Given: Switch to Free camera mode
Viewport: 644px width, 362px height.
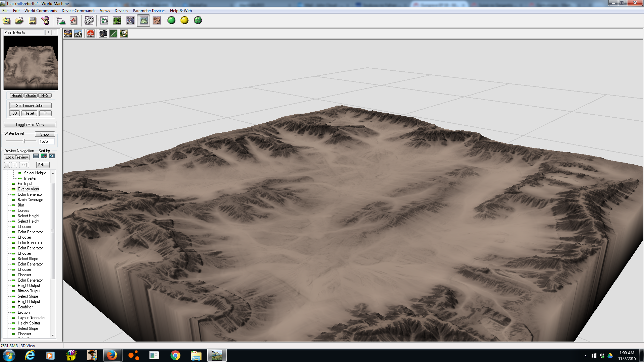Looking at the screenshot, I should (78, 34).
